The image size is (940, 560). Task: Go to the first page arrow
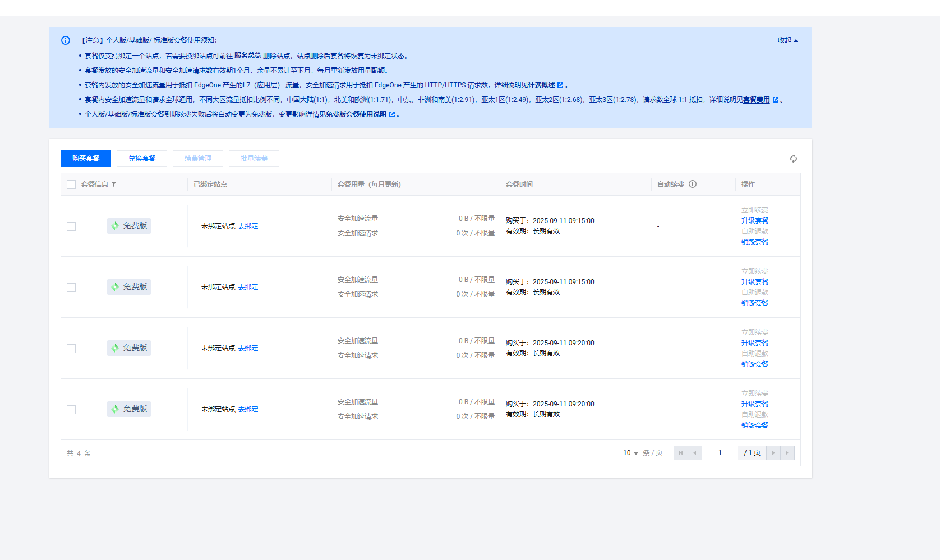tap(681, 453)
